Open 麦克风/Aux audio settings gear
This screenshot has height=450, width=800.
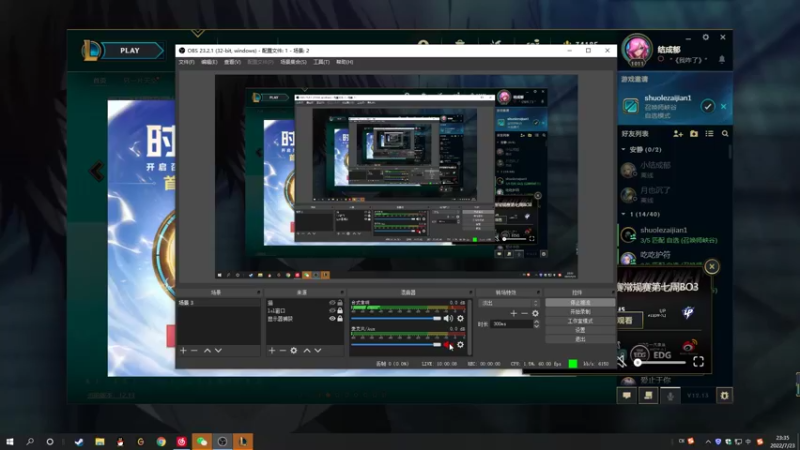tap(460, 345)
